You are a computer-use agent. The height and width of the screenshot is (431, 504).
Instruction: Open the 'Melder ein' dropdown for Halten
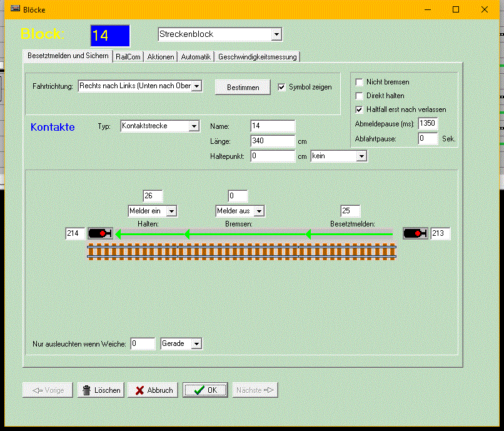pos(171,211)
